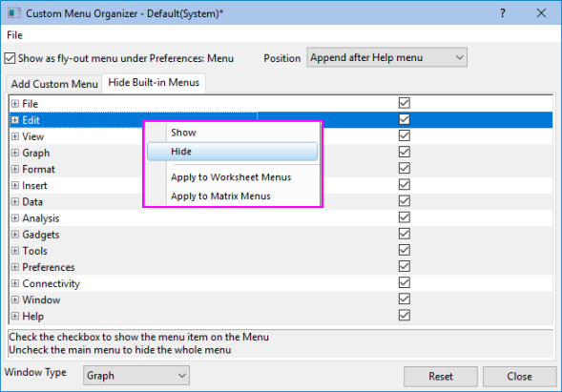Uncheck the Tools menu checkbox
562x392 pixels.
405,250
